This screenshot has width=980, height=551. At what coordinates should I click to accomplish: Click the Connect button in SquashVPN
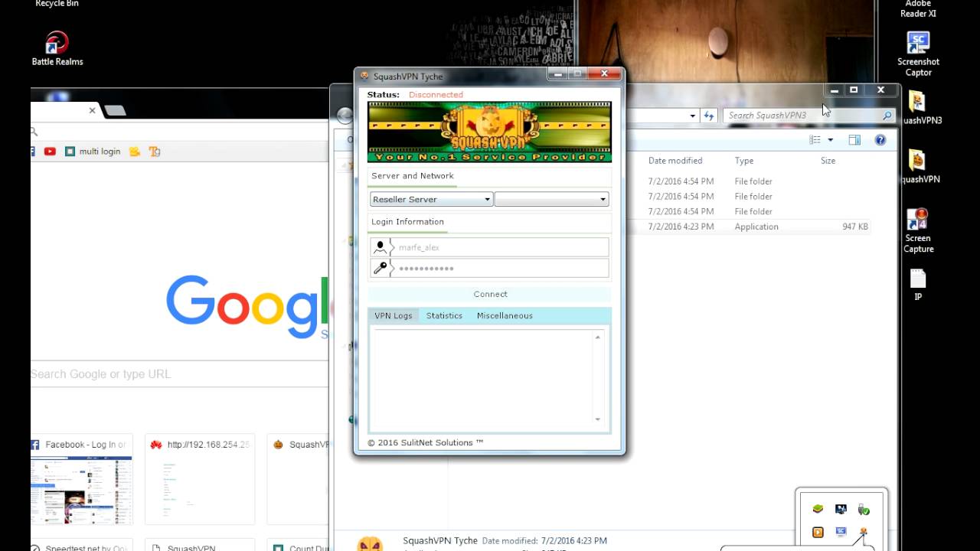490,294
